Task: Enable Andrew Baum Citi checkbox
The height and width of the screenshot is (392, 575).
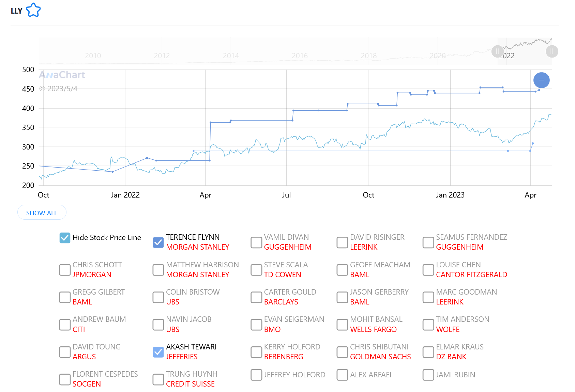Action: coord(65,325)
